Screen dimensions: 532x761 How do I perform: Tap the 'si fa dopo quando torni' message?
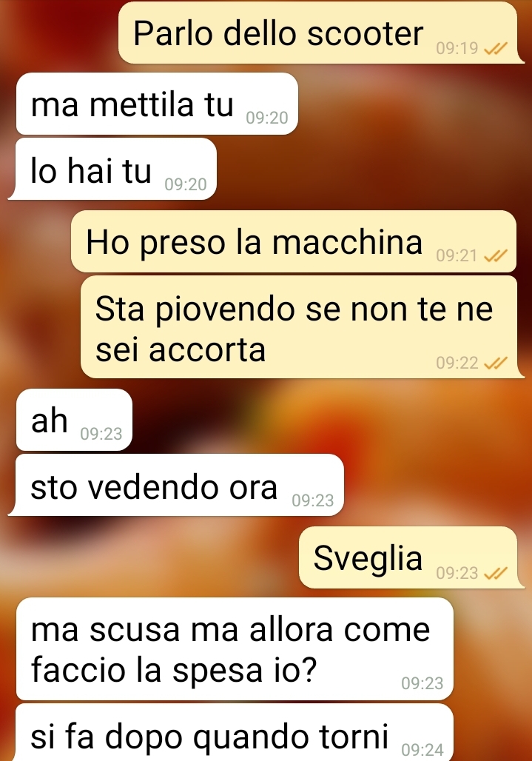pos(235,732)
